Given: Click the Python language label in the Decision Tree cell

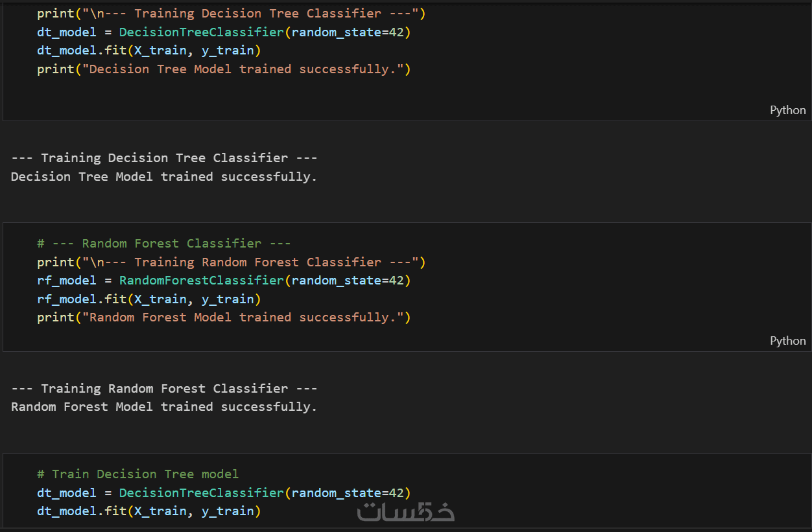Looking at the screenshot, I should pyautogui.click(x=787, y=110).
